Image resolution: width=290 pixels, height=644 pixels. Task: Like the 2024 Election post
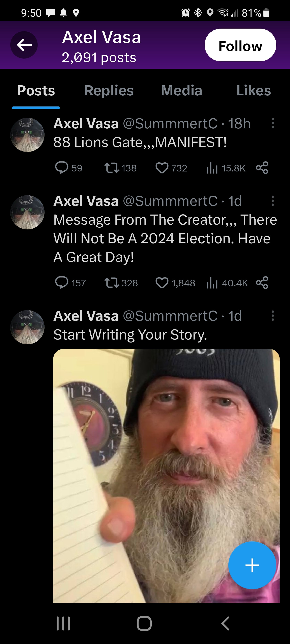click(x=162, y=283)
